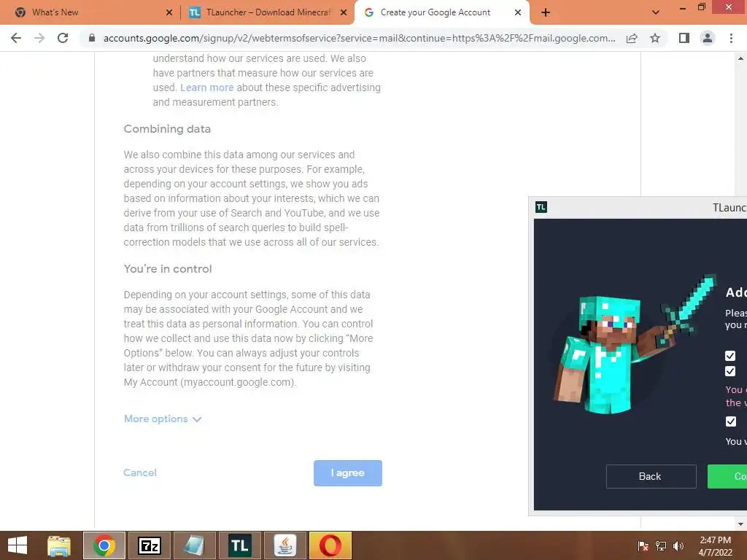This screenshot has width=747, height=560.
Task: Open File Explorer from the taskbar
Action: tap(59, 545)
